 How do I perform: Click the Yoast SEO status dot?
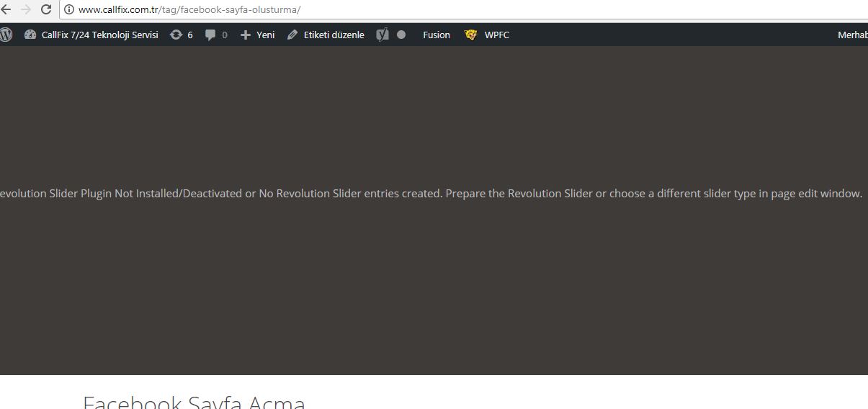401,35
